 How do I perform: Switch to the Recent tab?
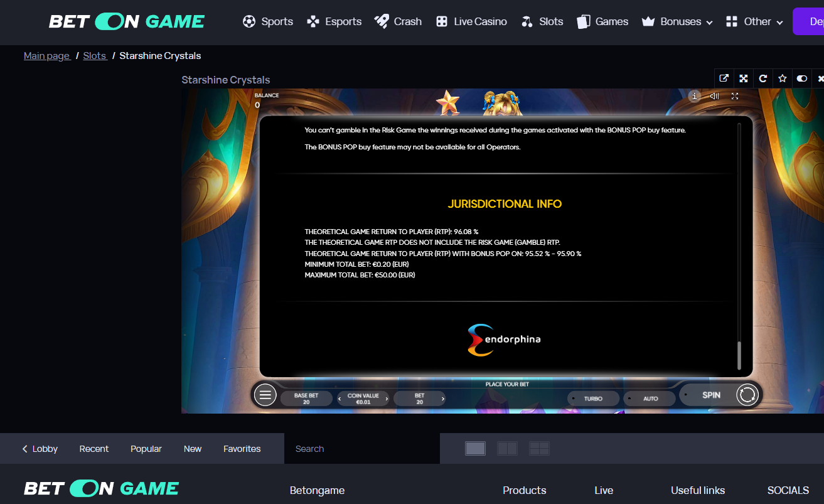pos(94,449)
